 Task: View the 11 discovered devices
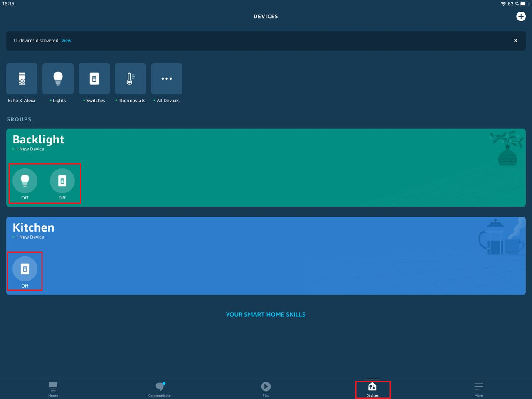66,40
